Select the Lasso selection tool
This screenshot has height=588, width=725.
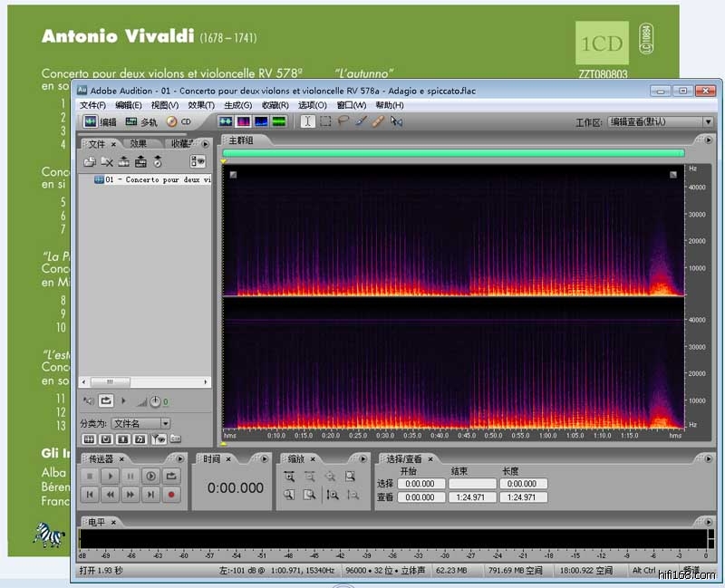click(343, 121)
